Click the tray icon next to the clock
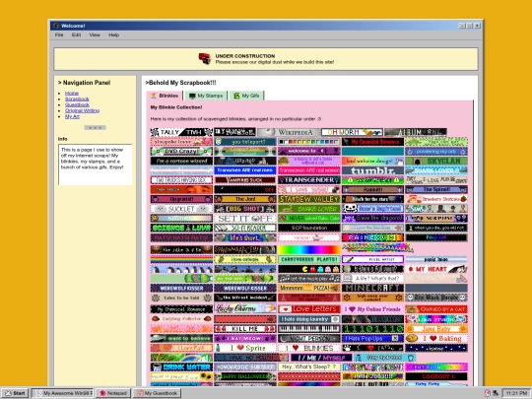The height and width of the screenshot is (399, 532). click(496, 393)
